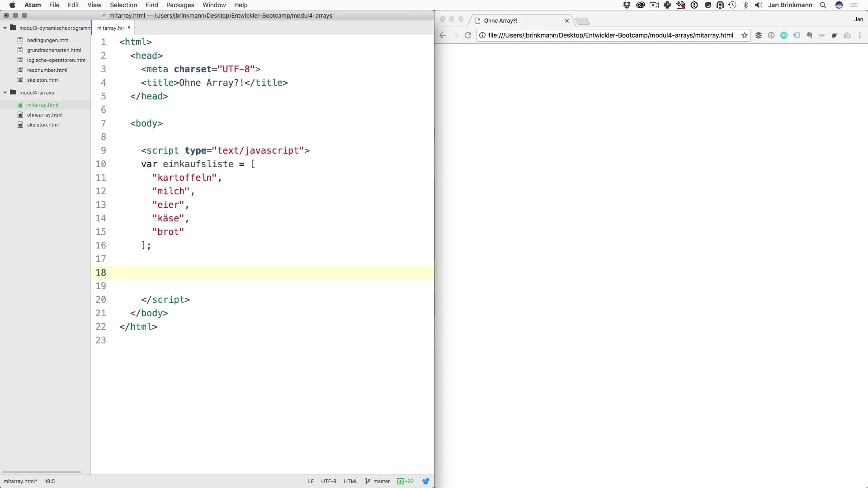The image size is (868, 488).
Task: Place cursor on the </script> closing tag
Action: point(165,300)
